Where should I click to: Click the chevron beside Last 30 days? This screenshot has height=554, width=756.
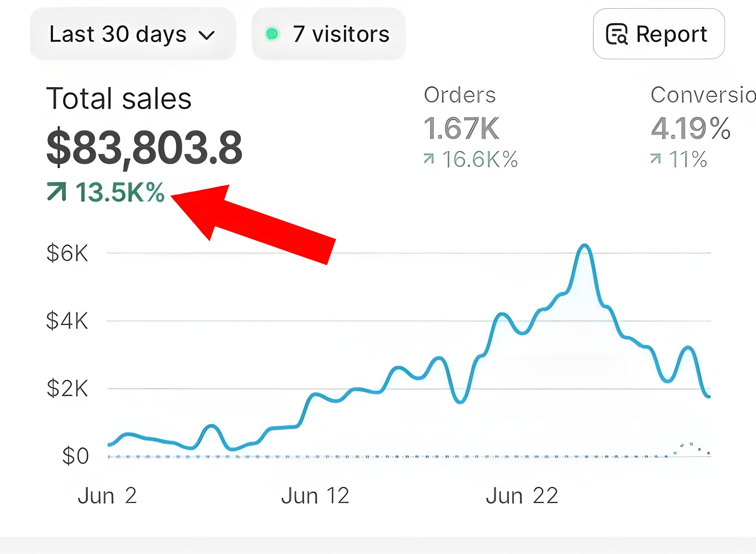pos(206,35)
